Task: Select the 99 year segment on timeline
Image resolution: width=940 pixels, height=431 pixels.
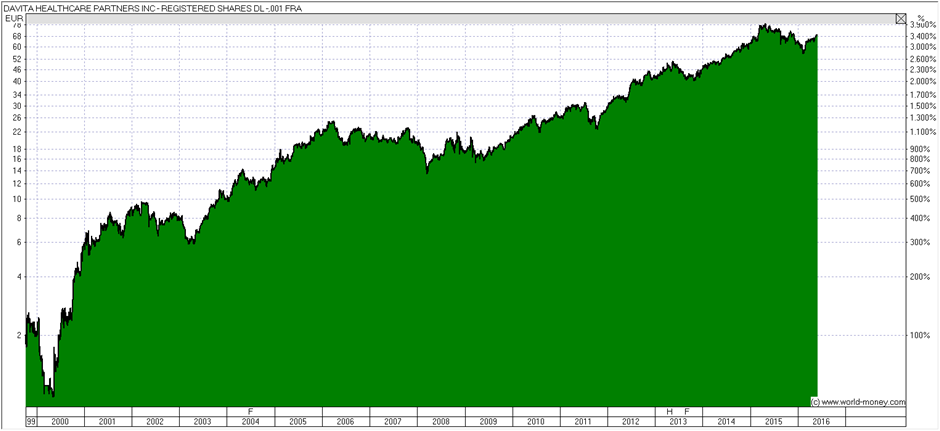Action: point(31,422)
